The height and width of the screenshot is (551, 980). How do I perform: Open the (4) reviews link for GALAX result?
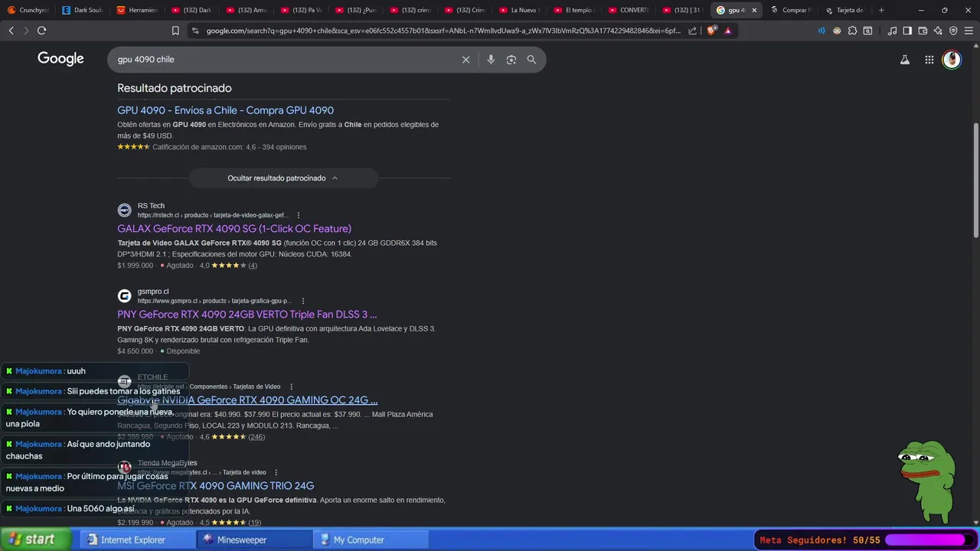point(253,266)
